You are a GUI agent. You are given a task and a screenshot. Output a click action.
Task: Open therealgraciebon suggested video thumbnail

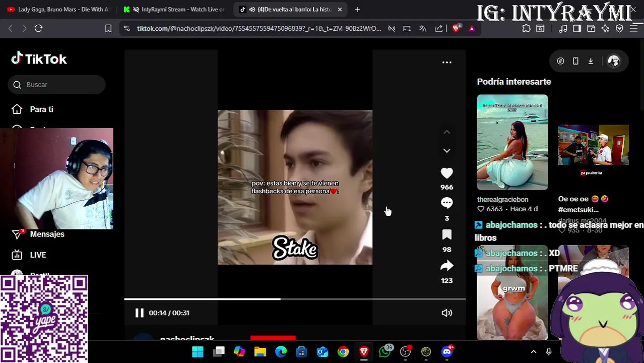[x=512, y=142]
